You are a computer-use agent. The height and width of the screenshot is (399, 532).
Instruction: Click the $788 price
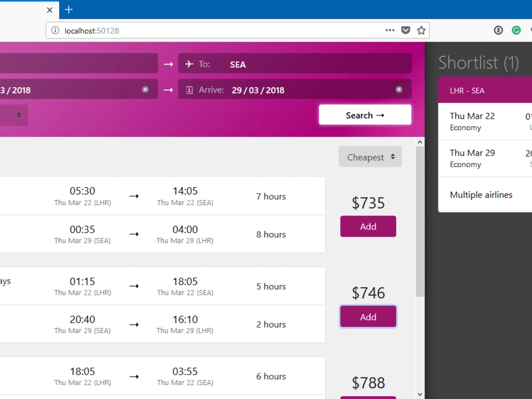coord(368,383)
